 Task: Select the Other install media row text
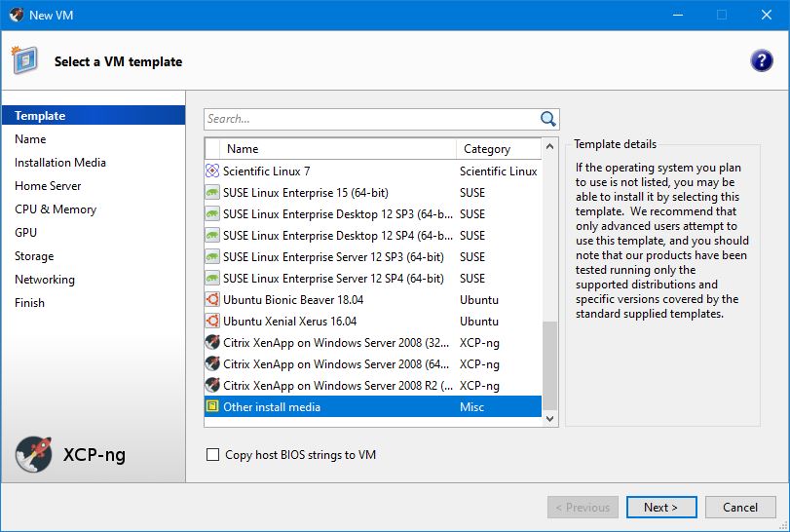tap(272, 406)
